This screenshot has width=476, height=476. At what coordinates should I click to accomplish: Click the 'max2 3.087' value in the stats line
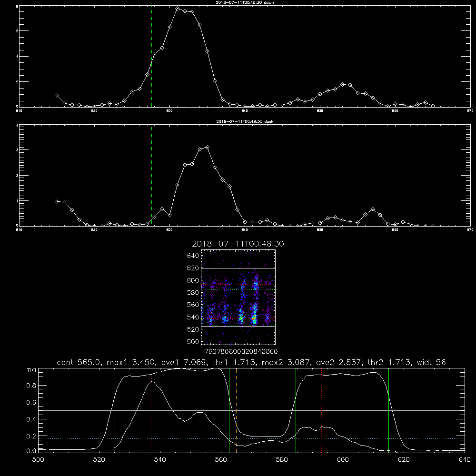coord(286,362)
